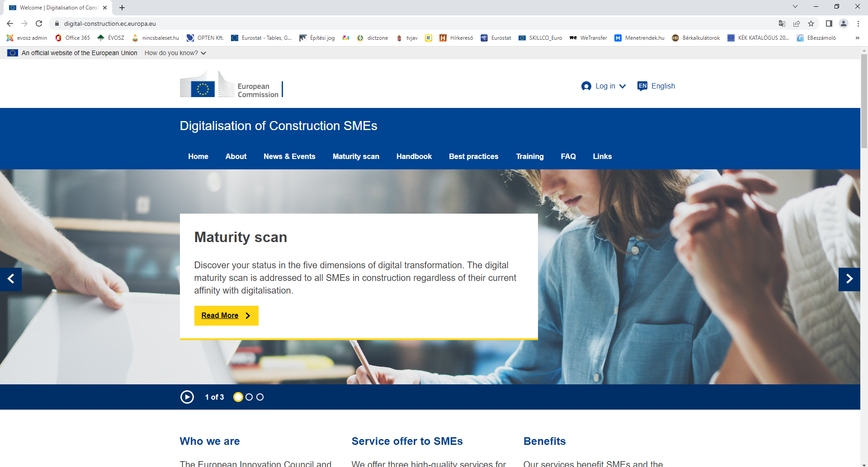Click the Google Translate icon in address bar

[782, 23]
